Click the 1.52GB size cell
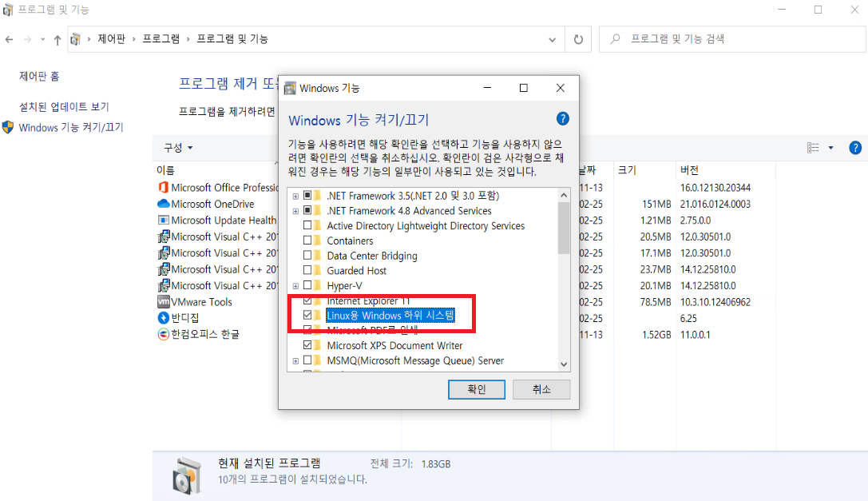The height and width of the screenshot is (501, 868). tap(656, 335)
